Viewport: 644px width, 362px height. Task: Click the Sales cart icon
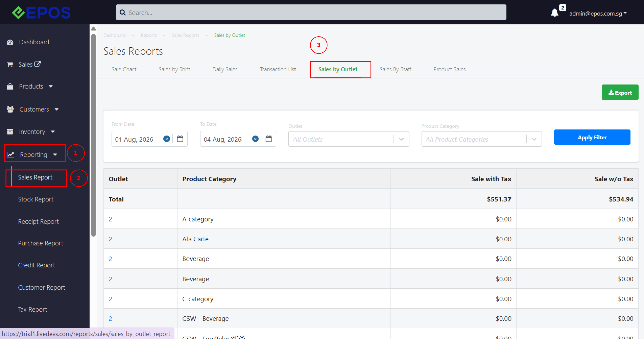point(10,64)
